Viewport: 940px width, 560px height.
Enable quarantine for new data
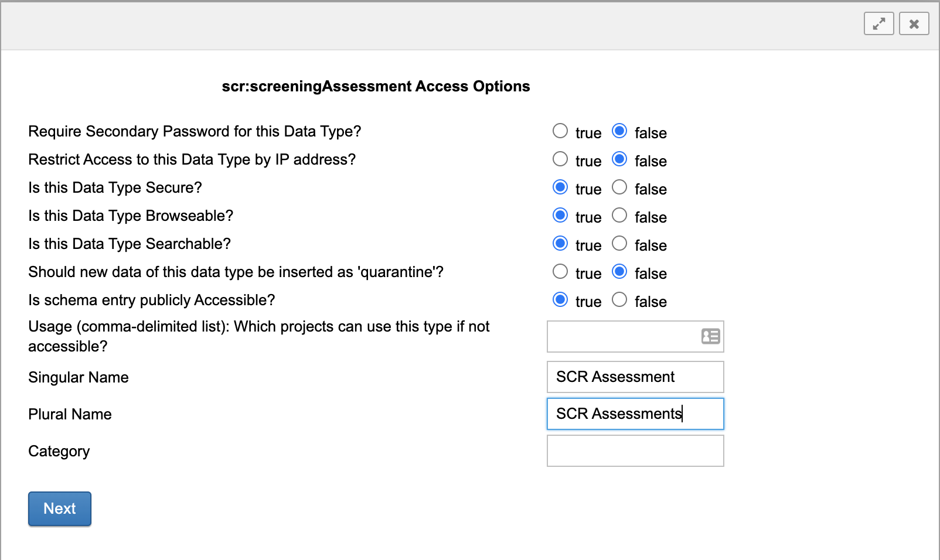[x=560, y=271]
